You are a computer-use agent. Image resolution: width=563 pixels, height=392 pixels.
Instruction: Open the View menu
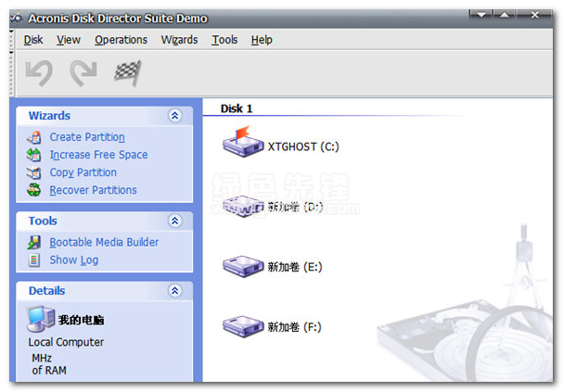[x=69, y=40]
